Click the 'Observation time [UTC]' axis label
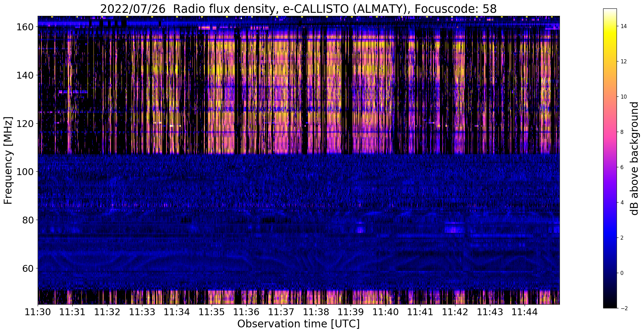The image size is (644, 333). [x=298, y=324]
